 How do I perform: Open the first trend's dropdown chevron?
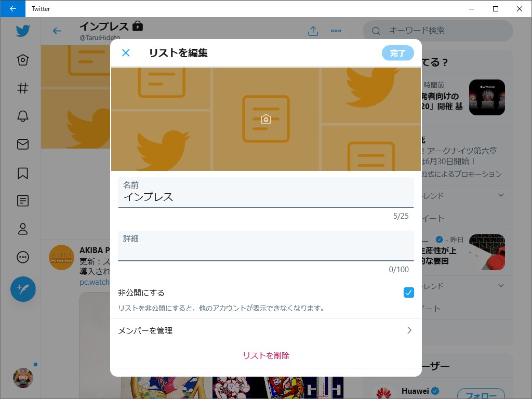click(x=500, y=196)
